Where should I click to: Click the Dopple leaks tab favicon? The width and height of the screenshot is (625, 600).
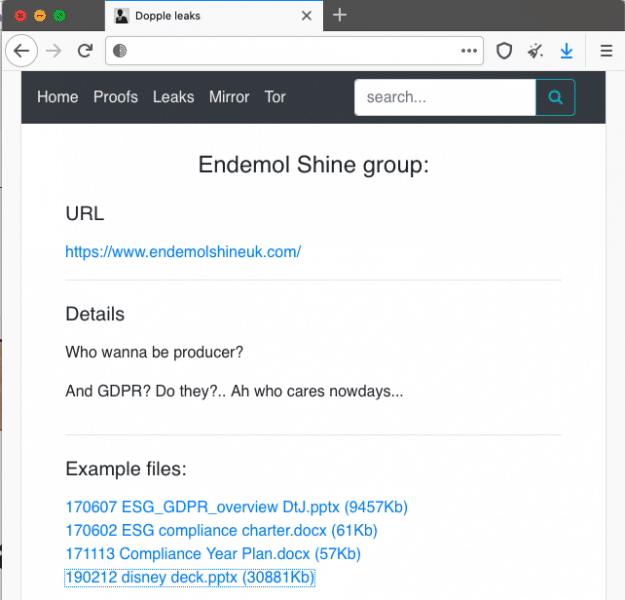click(x=121, y=16)
